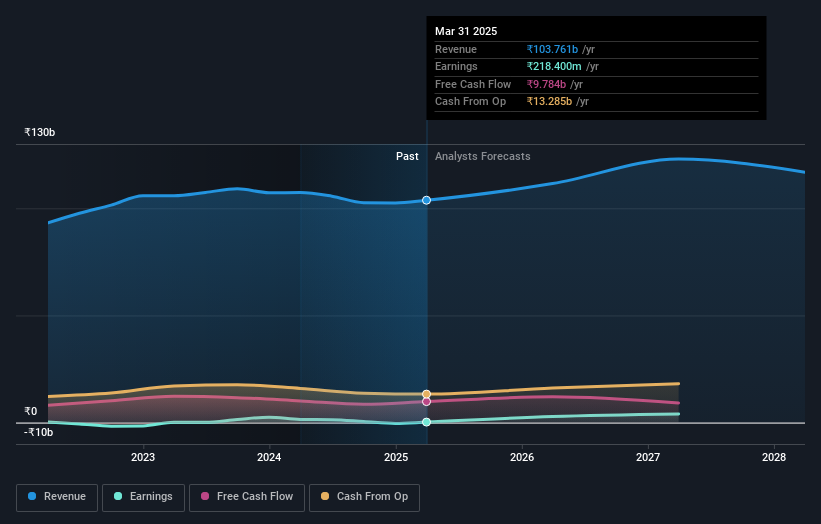821x524 pixels.
Task: Click the Free Cash Flow label in tooltip
Action: point(473,84)
